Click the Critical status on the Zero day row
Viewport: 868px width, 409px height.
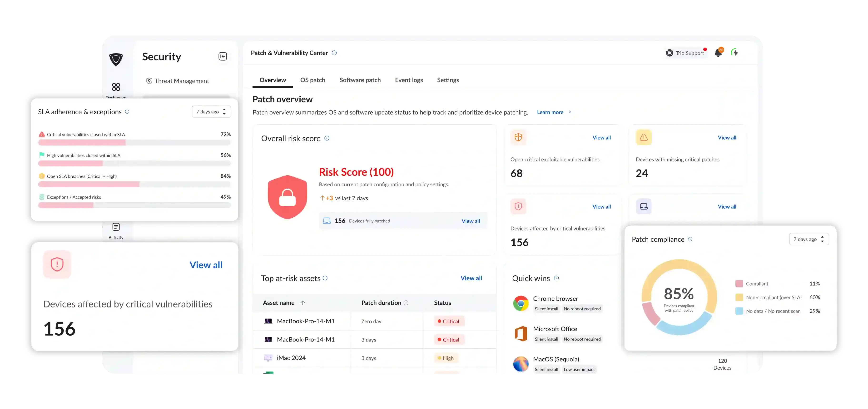click(449, 321)
